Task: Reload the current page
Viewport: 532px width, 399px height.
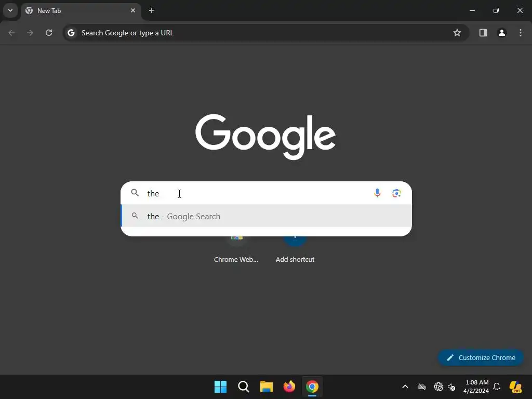Action: click(x=49, y=33)
